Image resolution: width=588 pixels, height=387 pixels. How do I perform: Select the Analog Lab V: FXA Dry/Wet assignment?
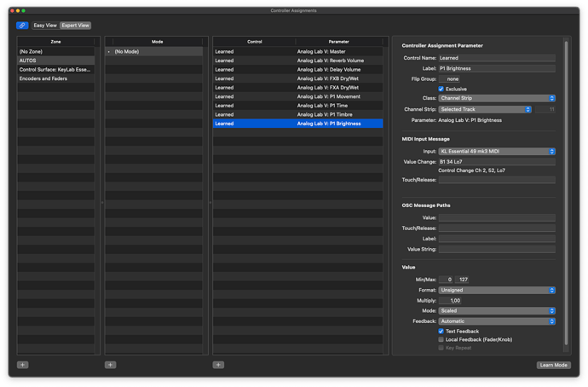[x=298, y=88]
